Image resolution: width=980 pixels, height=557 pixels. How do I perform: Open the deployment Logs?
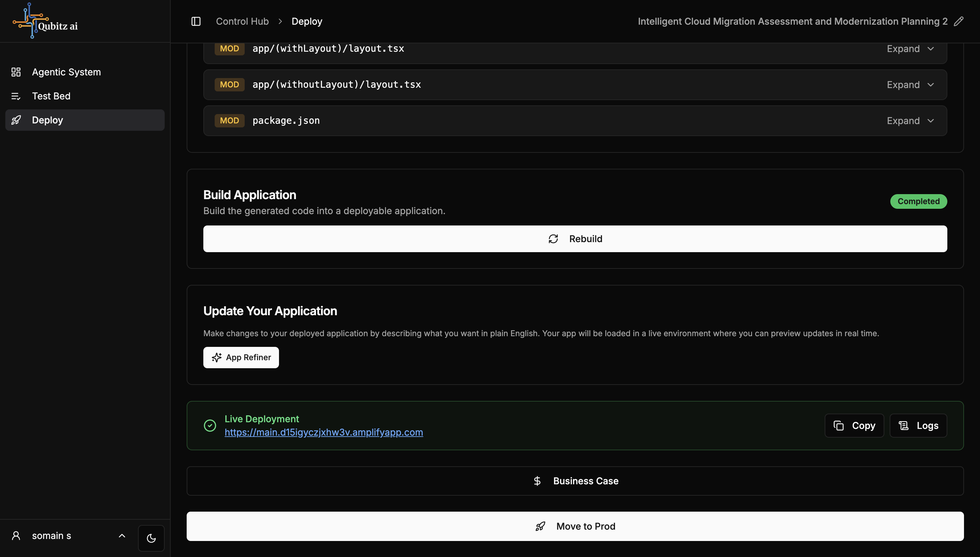[x=918, y=425]
